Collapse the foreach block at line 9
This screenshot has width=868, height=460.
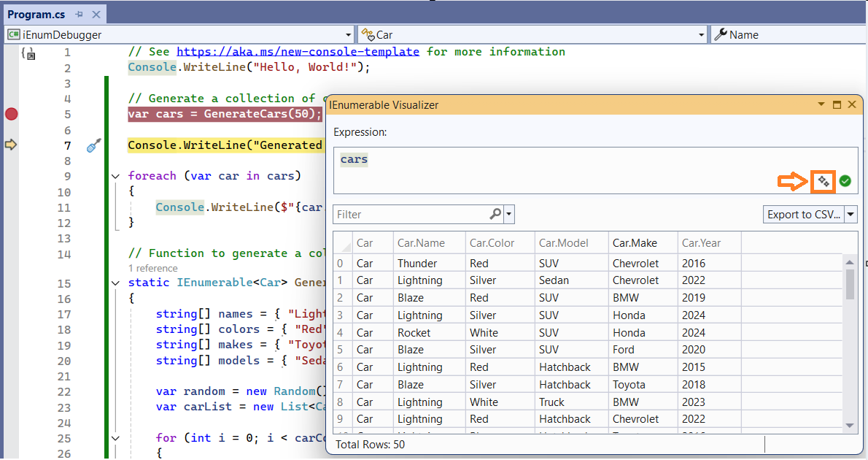tap(115, 176)
